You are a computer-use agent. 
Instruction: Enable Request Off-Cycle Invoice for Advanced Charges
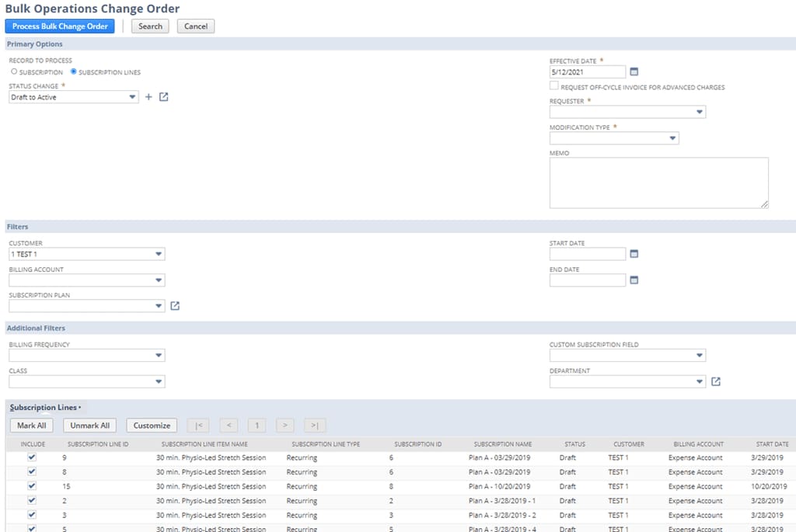[553, 85]
